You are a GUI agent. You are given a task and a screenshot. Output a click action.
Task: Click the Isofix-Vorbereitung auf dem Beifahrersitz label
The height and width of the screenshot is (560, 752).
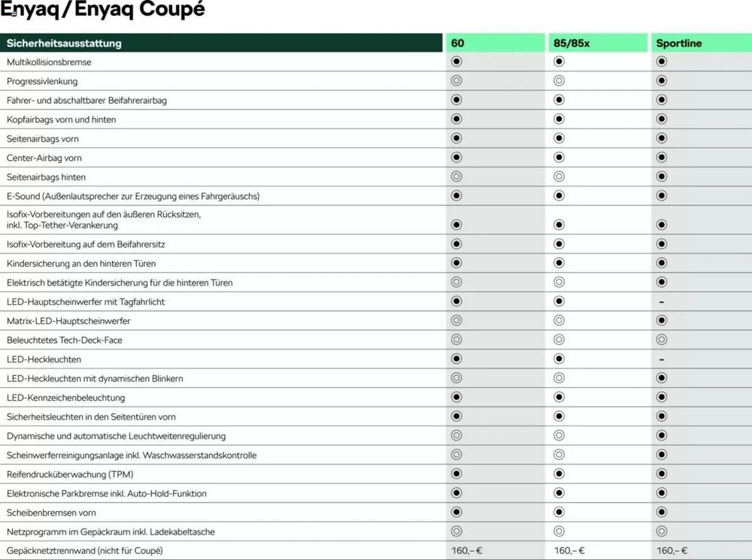point(86,244)
